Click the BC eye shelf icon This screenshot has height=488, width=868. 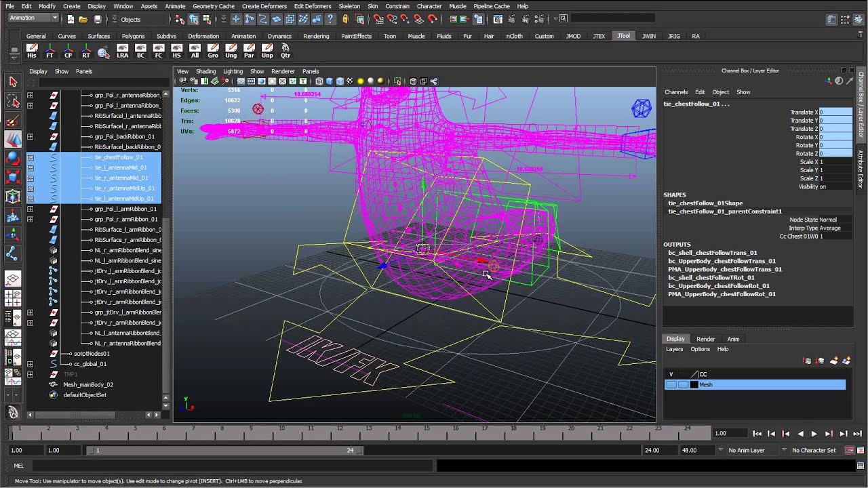[140, 51]
